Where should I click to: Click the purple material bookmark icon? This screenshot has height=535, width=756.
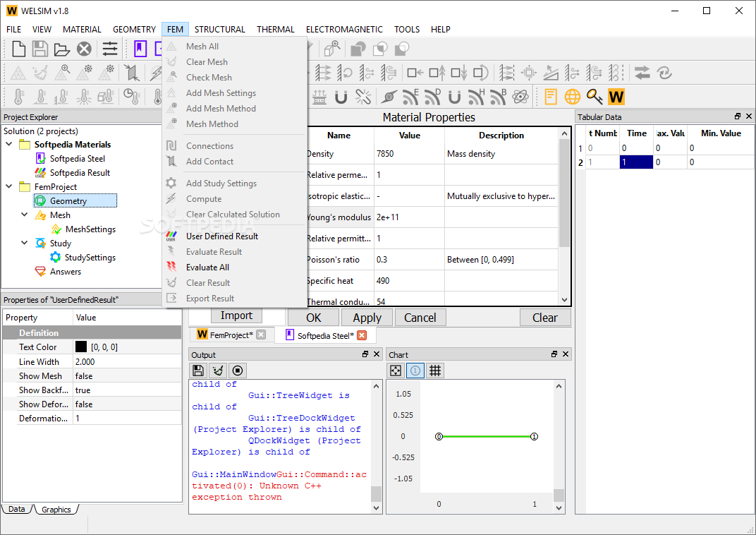coord(140,49)
